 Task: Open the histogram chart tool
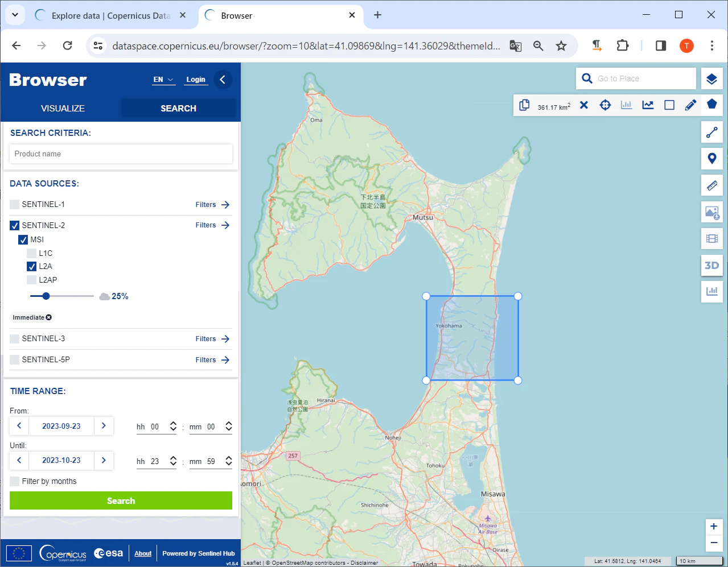pos(627,105)
